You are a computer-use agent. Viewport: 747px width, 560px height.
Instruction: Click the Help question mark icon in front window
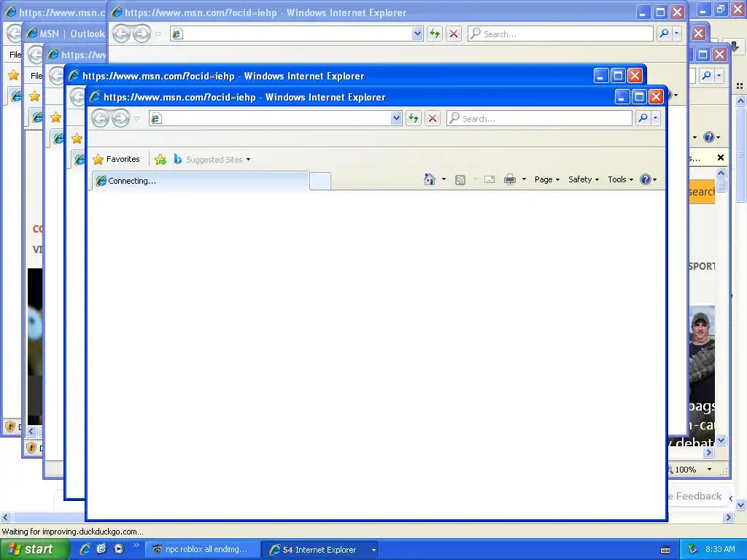point(646,179)
